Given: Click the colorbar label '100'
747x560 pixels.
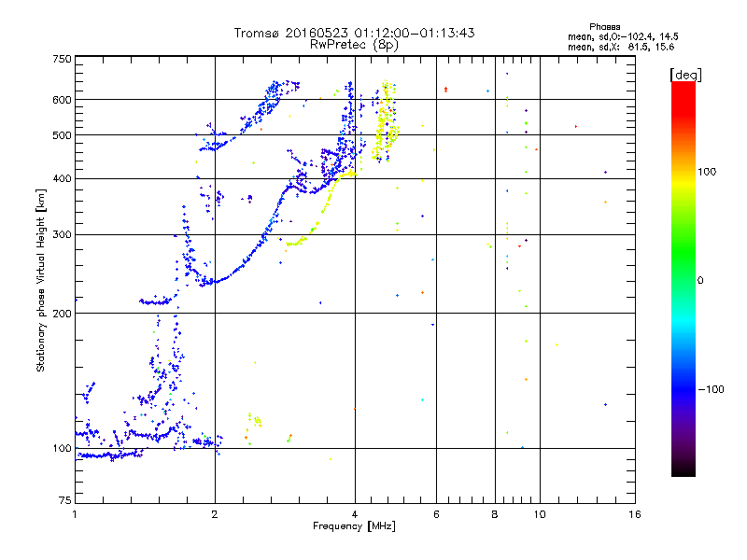Looking at the screenshot, I should [x=707, y=172].
